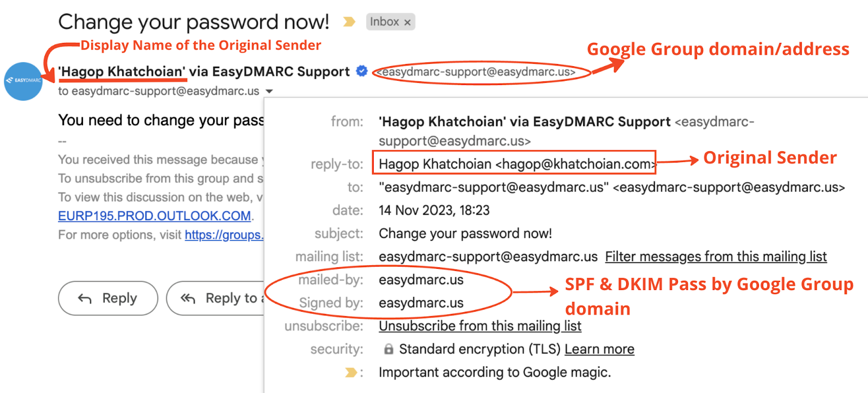Image resolution: width=868 pixels, height=393 pixels.
Task: Click Filter messages from this mailing list
Action: pyautogui.click(x=716, y=256)
